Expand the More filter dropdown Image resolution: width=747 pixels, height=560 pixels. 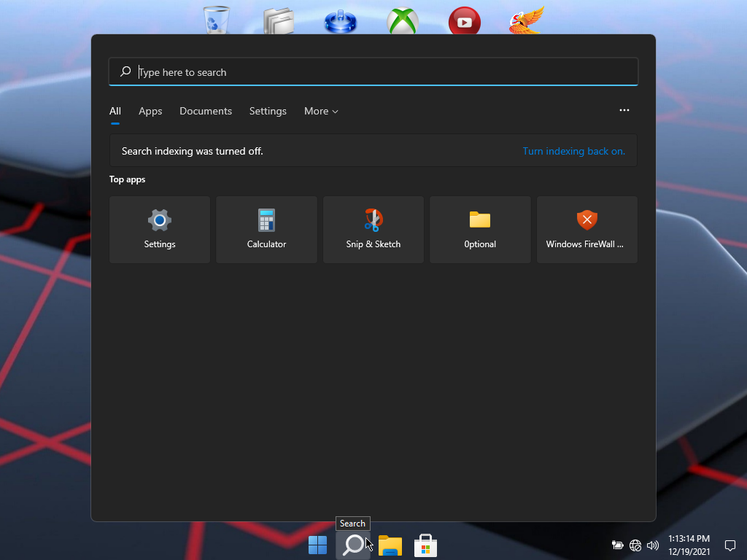click(x=321, y=111)
